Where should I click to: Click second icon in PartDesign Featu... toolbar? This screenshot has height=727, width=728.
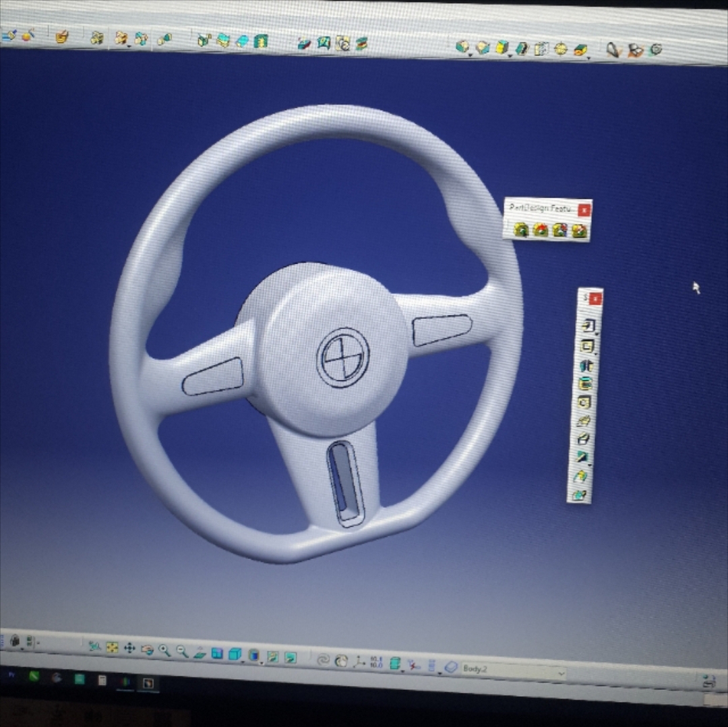pos(541,229)
